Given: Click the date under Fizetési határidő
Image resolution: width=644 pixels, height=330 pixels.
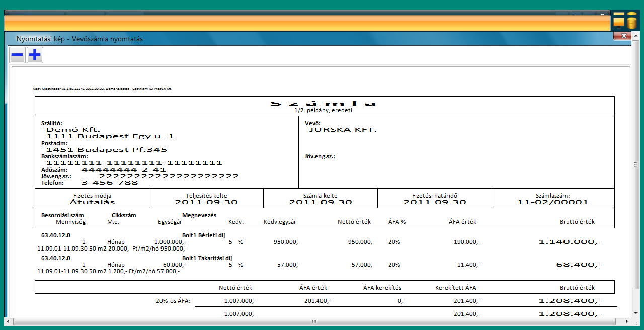Looking at the screenshot, I should (x=435, y=202).
